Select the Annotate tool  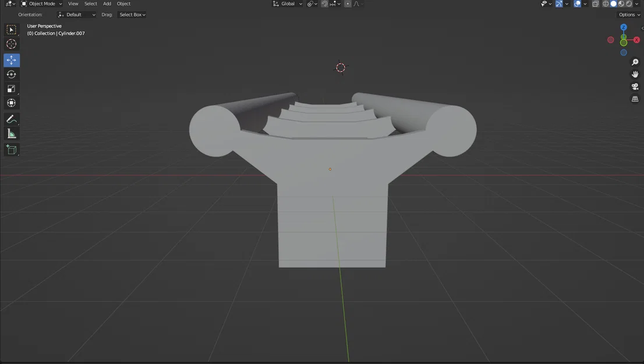point(11,119)
